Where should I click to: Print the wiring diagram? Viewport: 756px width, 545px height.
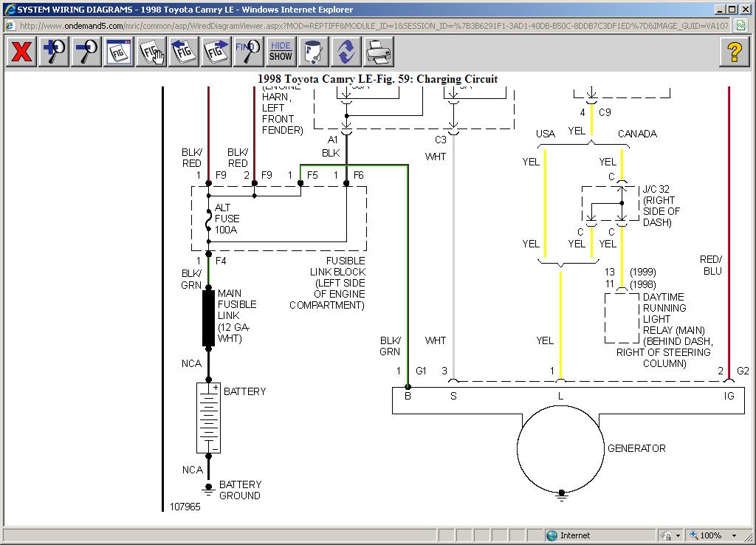[378, 52]
